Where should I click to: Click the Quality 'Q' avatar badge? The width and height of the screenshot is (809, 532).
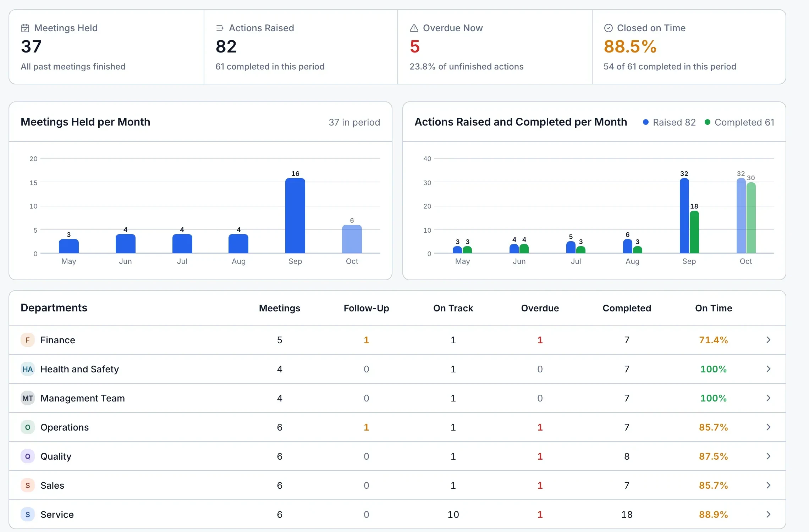click(28, 456)
